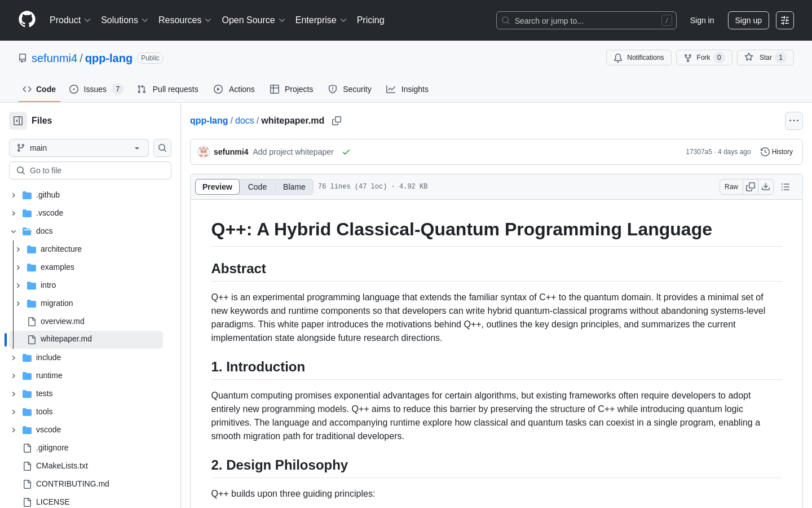Expand the tests folder
812x508 pixels.
[14, 394]
